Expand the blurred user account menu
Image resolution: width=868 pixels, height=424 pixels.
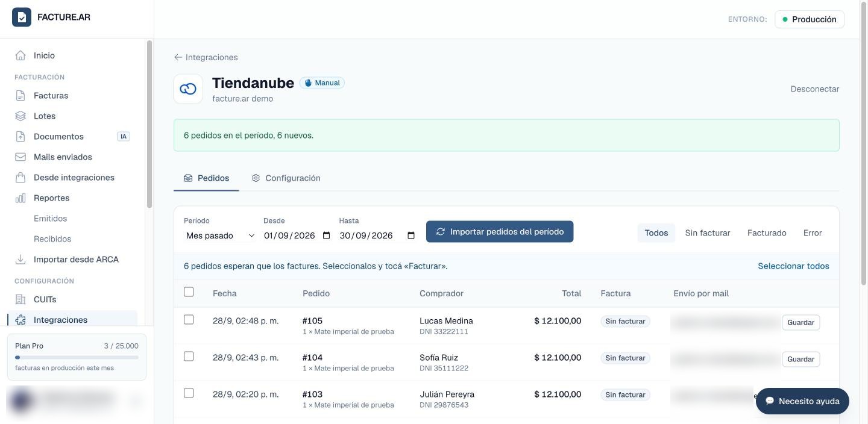(76, 400)
